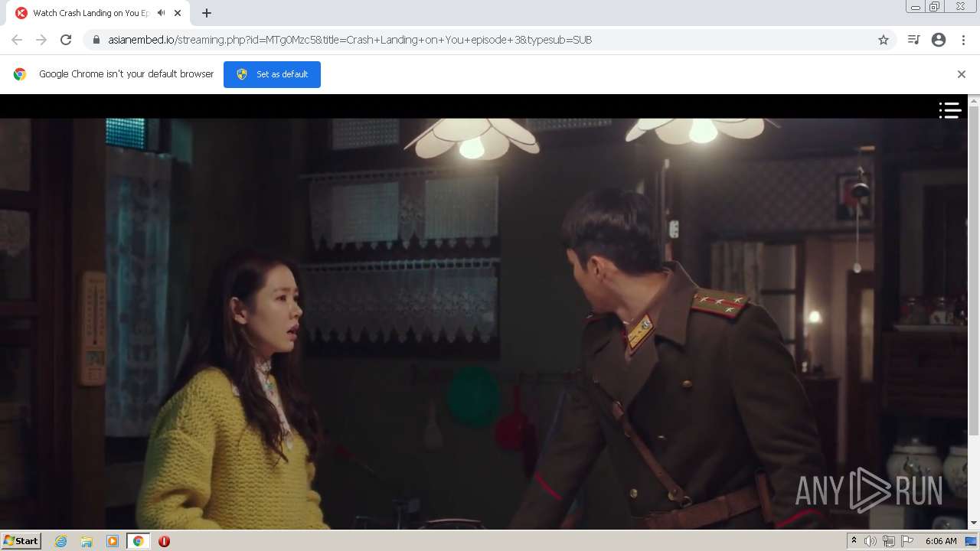Set Chrome as default browser
Screen dimensions: 980x551
coord(272,74)
